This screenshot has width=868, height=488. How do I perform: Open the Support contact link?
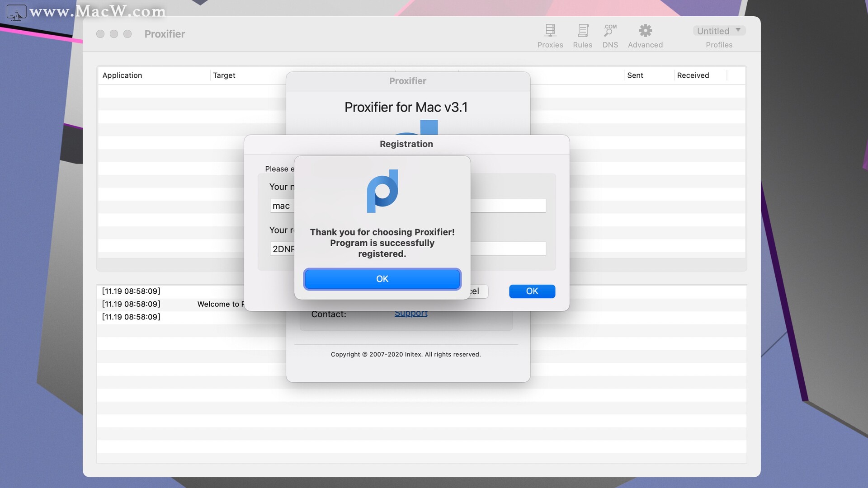(410, 313)
